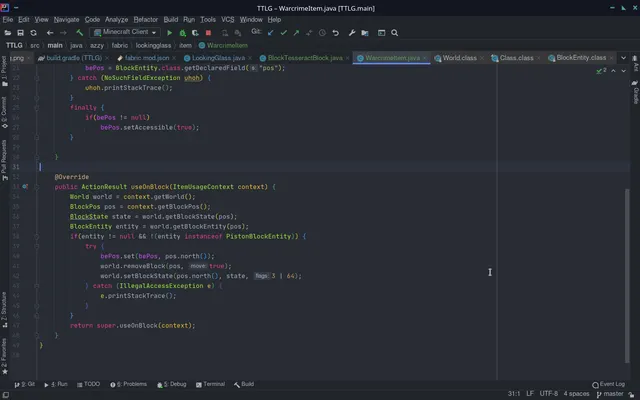Run Minecraft Client with green play icon
This screenshot has width=640, height=400.
[x=170, y=33]
